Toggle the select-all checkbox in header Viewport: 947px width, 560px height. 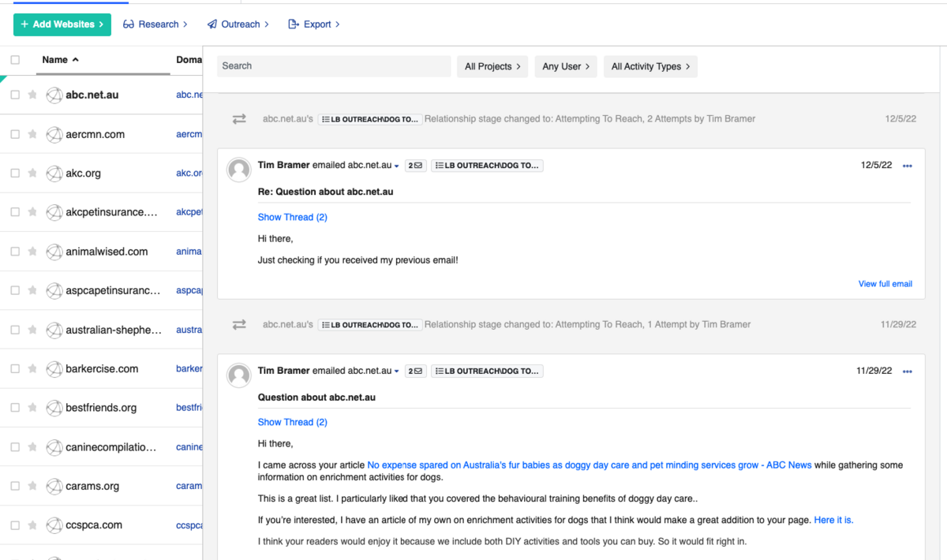coord(15,60)
